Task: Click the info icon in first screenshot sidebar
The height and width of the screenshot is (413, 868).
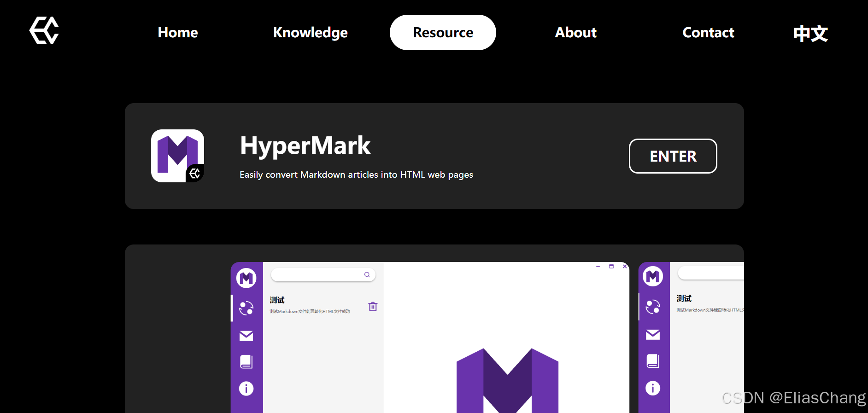Action: click(246, 389)
